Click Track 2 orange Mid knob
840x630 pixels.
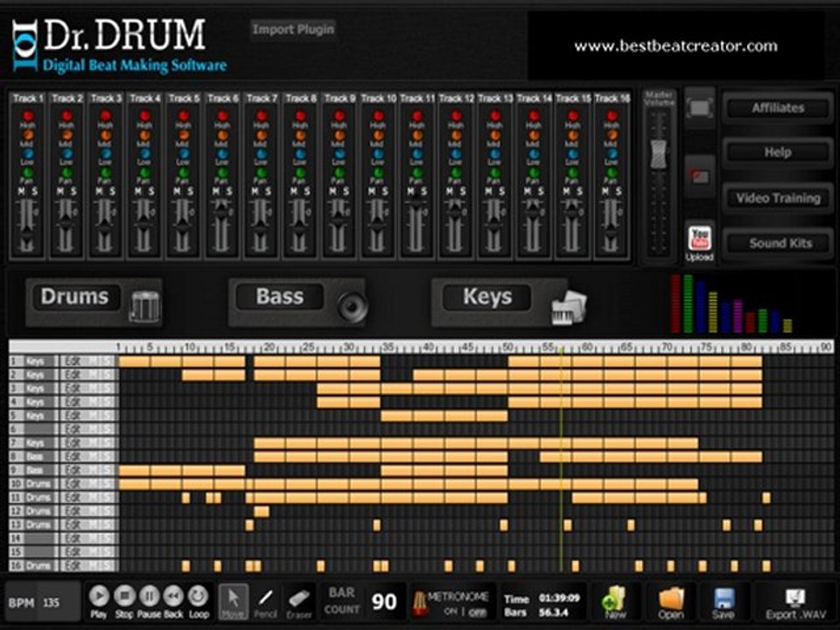[66, 135]
